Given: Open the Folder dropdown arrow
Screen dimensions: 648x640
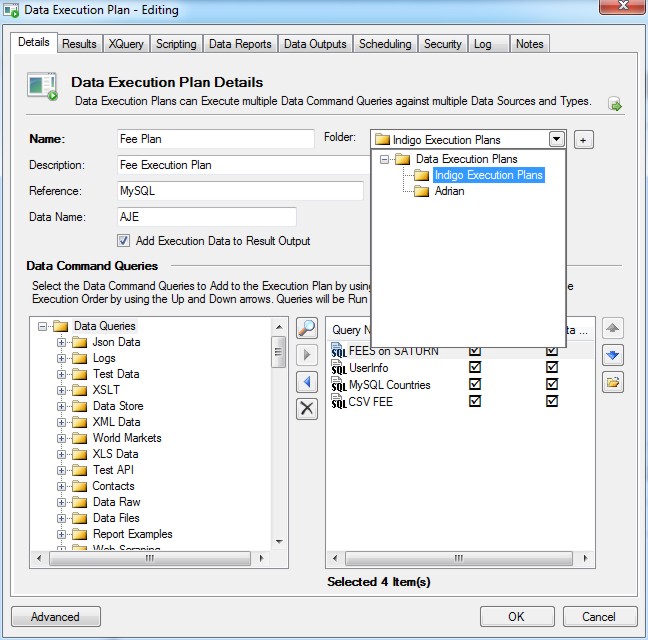Looking at the screenshot, I should coord(557,139).
